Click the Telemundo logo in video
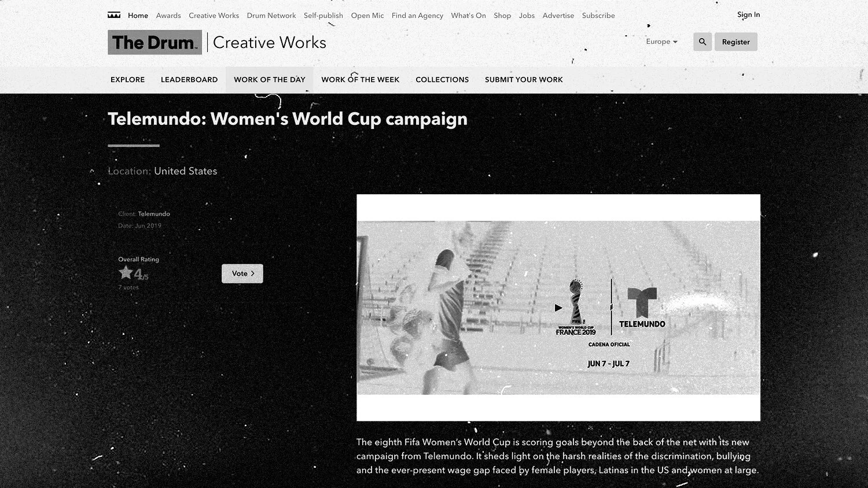 coord(642,308)
